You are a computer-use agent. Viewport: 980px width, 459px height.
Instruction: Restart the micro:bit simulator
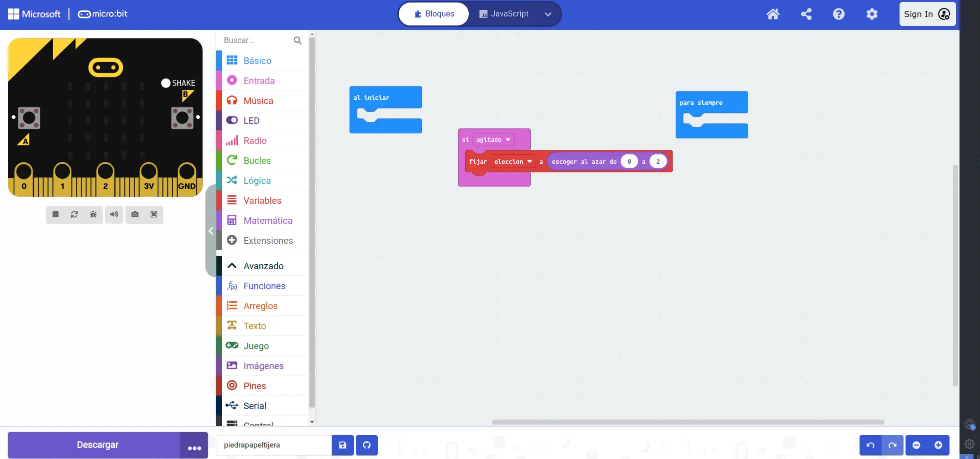coord(74,214)
